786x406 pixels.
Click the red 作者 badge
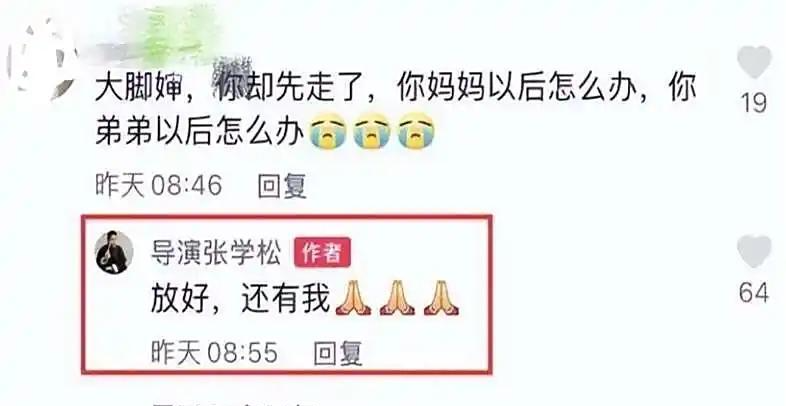click(322, 252)
